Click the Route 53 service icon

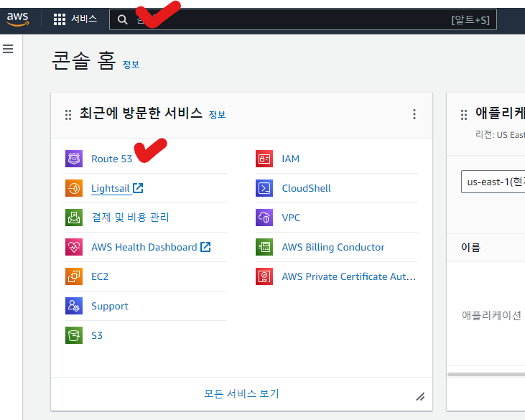(74, 159)
